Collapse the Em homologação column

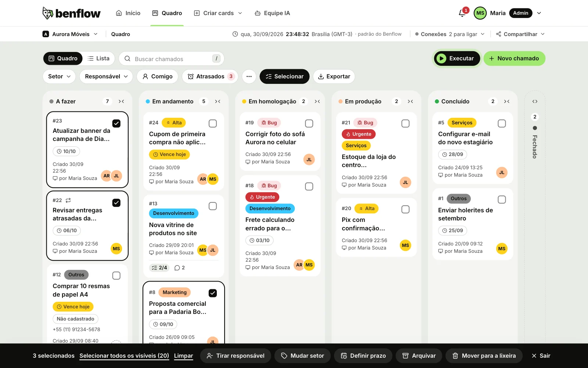point(317,102)
